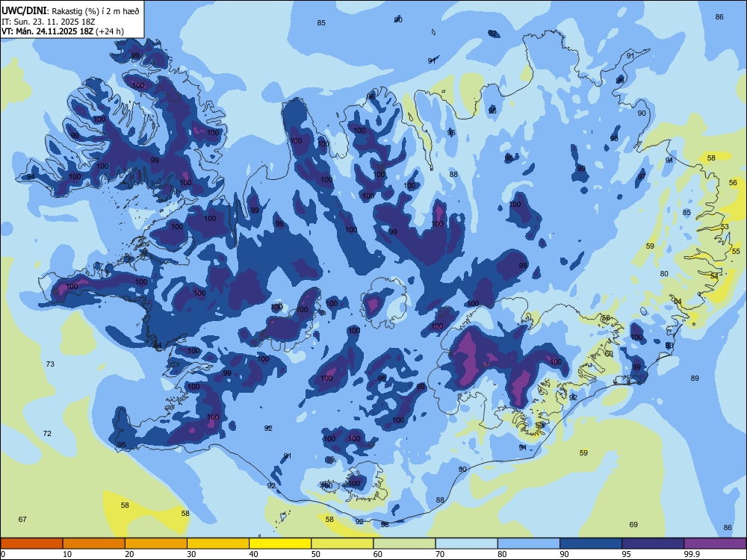Click the humidity value '53' on the map
Viewport: 747px width, 560px height.
coord(725,227)
